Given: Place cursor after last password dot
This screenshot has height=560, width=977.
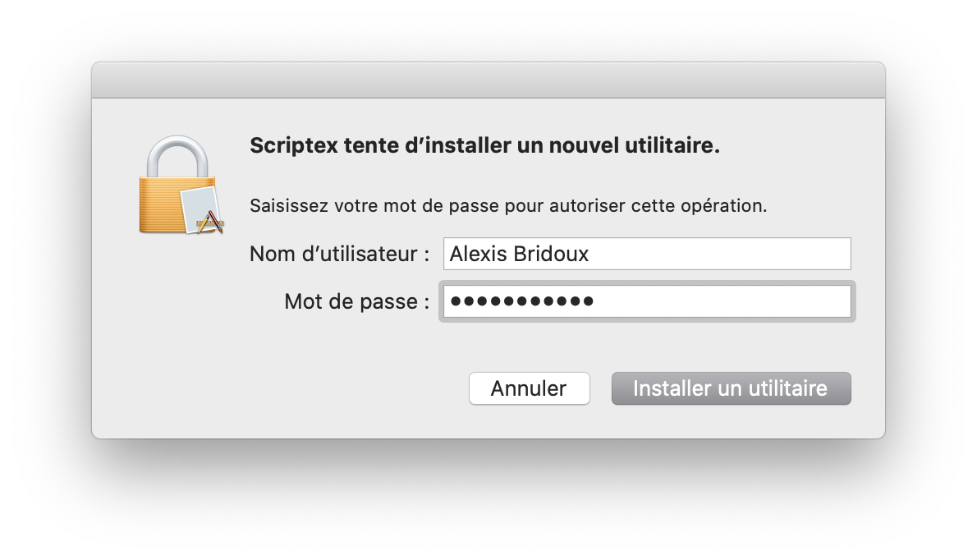Looking at the screenshot, I should click(x=595, y=301).
